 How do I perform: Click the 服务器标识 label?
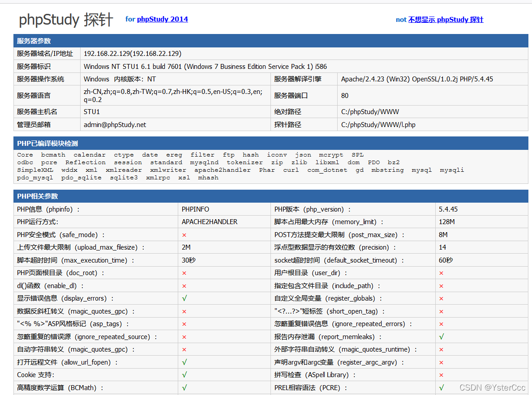pyautogui.click(x=34, y=67)
